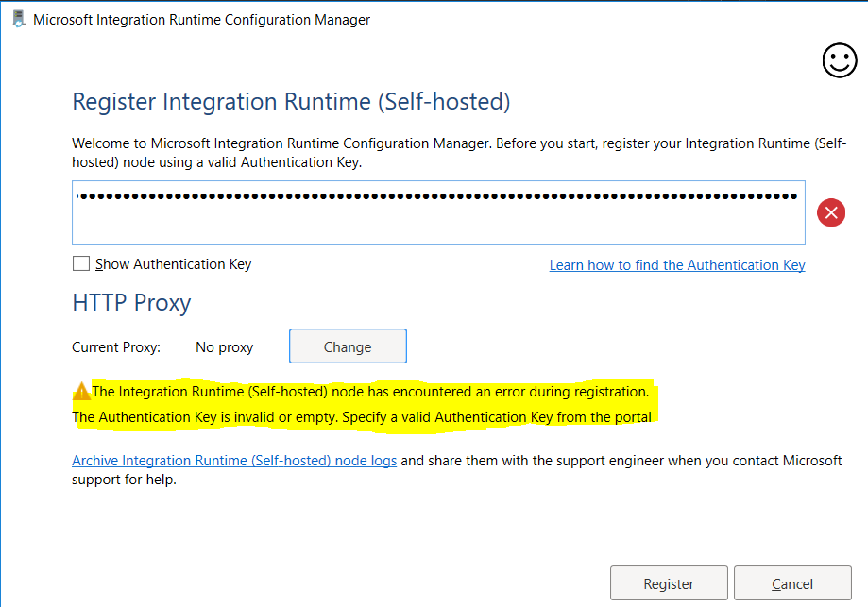The width and height of the screenshot is (868, 607).
Task: Open Learn how to find the Authentication Key link
Action: click(677, 265)
